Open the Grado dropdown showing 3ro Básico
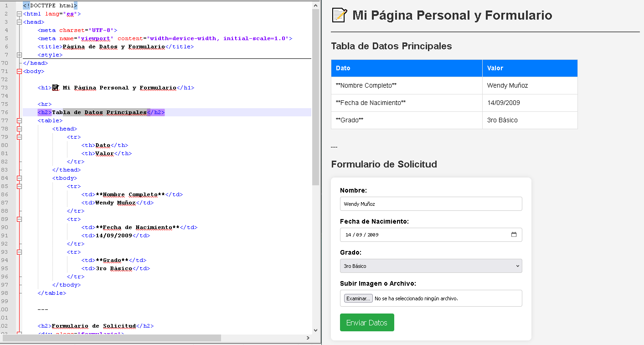 tap(431, 266)
